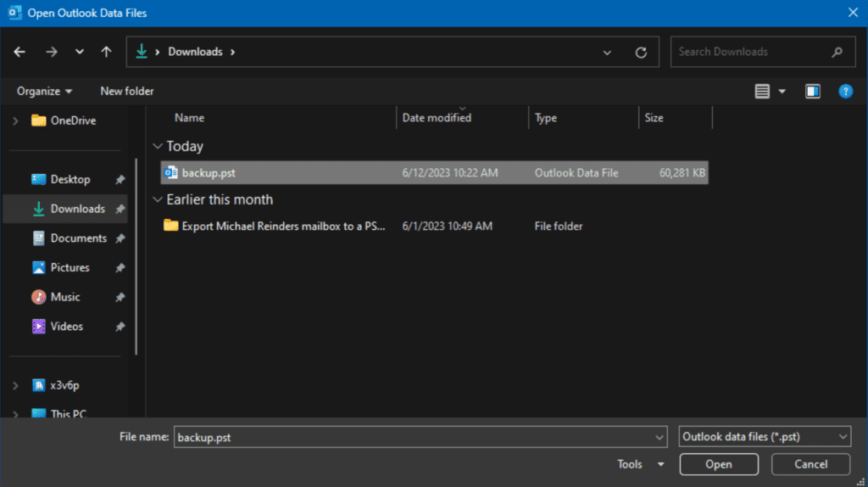
Task: Expand the x3v6p tree node
Action: [x=15, y=385]
